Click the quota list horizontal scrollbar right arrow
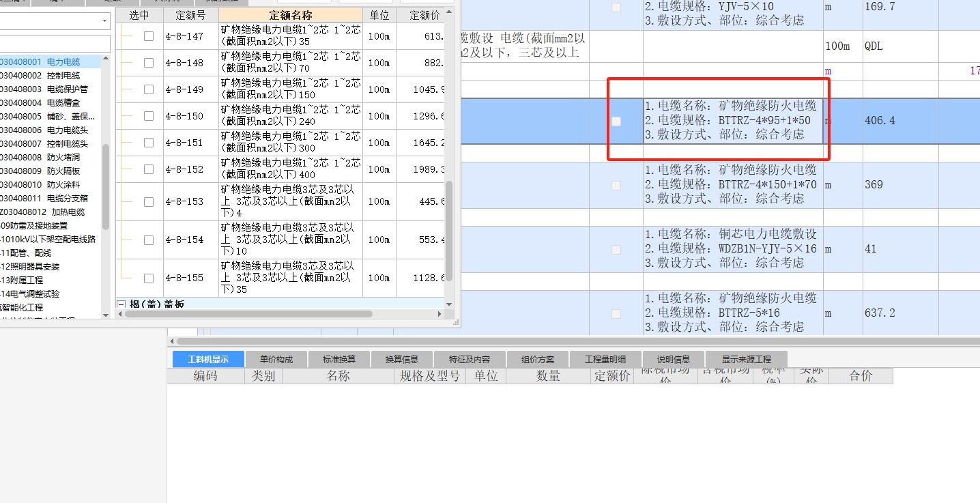Screen dimensions: 980x503 (439, 314)
